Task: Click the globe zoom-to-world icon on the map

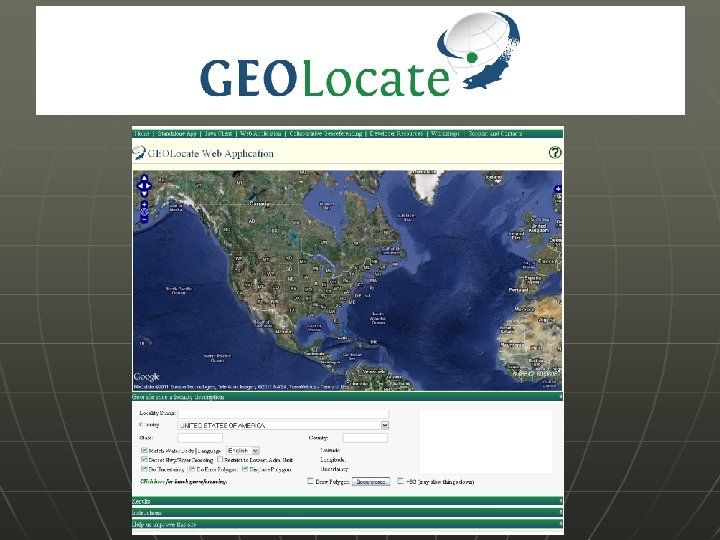Action: (x=144, y=212)
